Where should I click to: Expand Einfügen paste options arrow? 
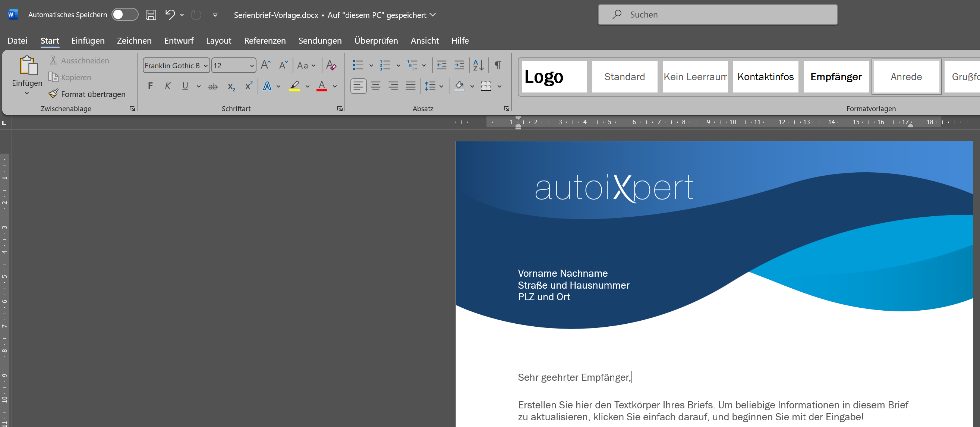pyautogui.click(x=27, y=94)
